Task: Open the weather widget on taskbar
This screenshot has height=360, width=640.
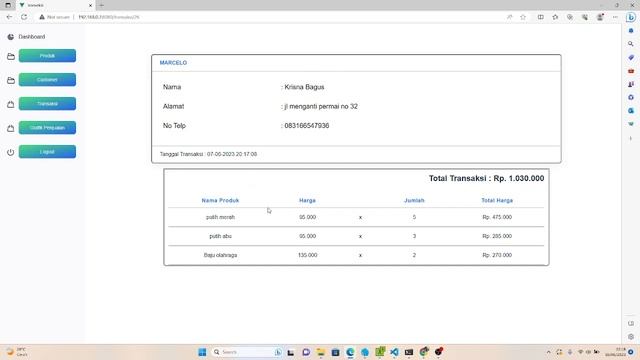Action: (x=16, y=352)
